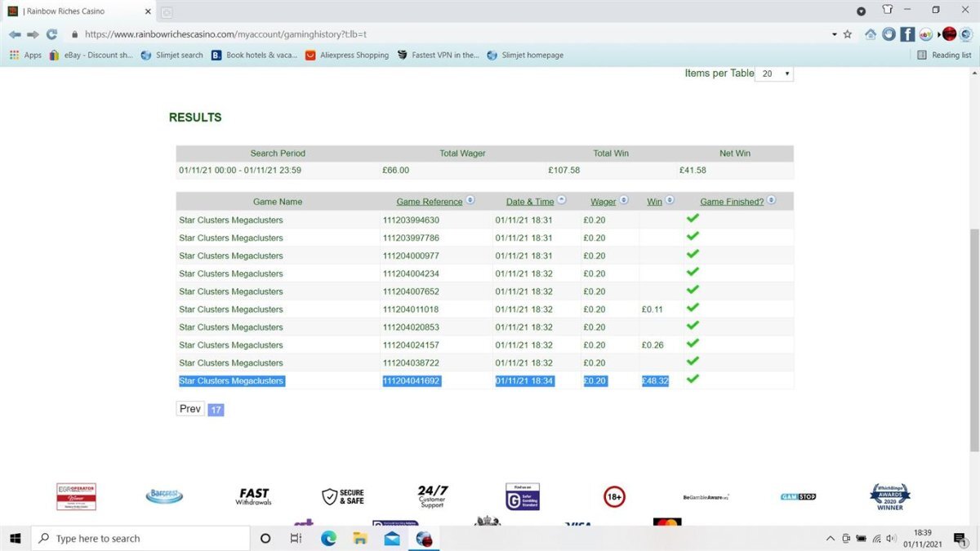Click the green tick in row 111204041692

pos(693,380)
